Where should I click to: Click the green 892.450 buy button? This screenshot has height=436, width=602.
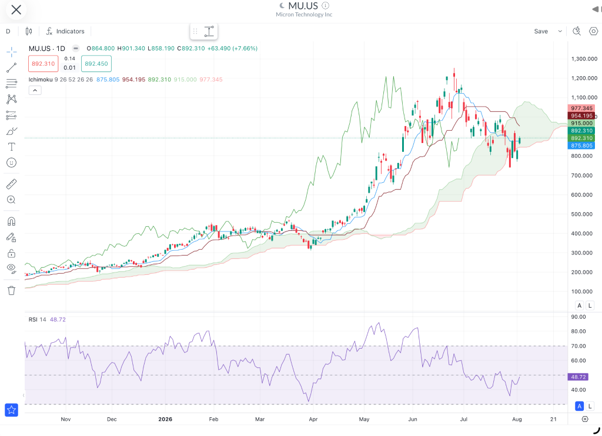[x=96, y=64]
